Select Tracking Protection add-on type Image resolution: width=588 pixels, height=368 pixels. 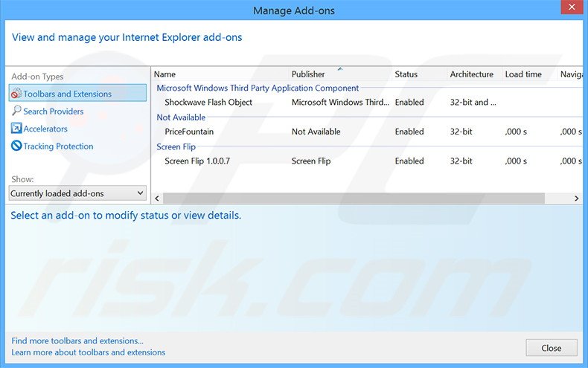pyautogui.click(x=58, y=146)
